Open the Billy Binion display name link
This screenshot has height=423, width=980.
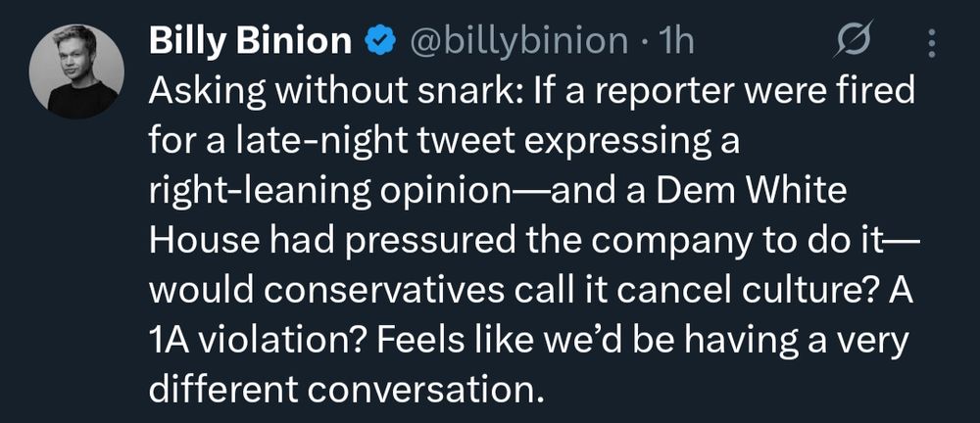[250, 40]
